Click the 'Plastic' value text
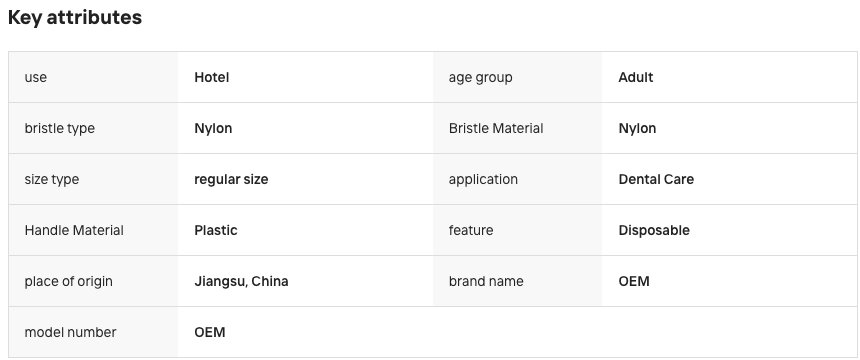Screen dimensions: 860x360 click(x=216, y=230)
